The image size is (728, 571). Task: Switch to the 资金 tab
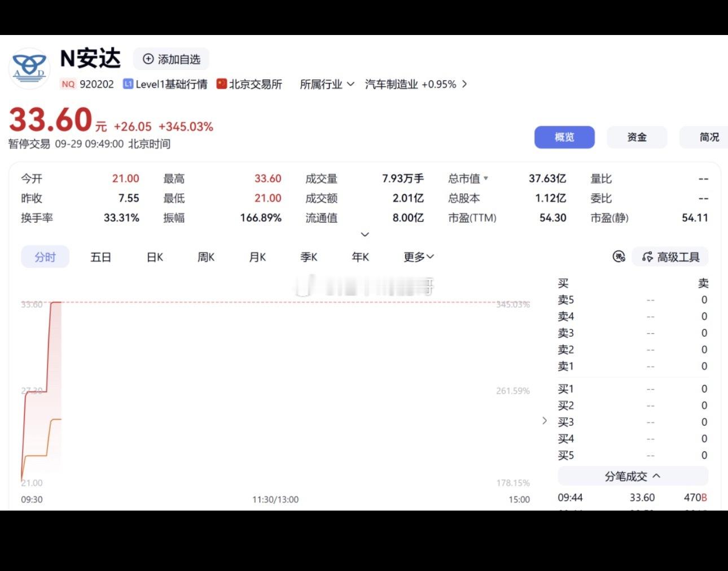coord(637,137)
